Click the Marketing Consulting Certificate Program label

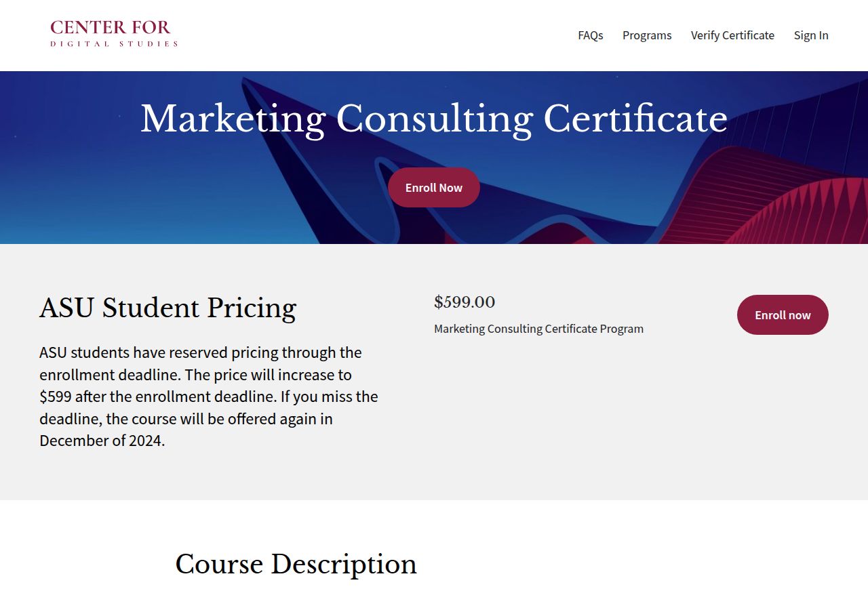click(x=538, y=329)
